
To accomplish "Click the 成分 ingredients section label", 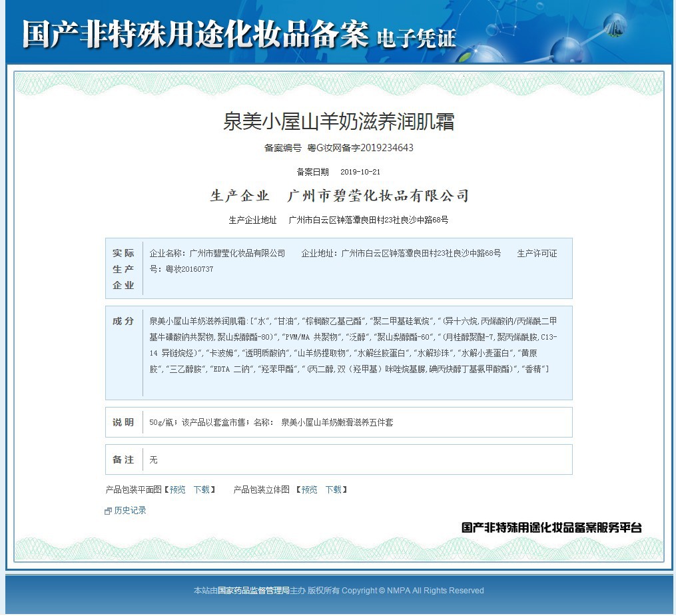I will click(x=123, y=321).
